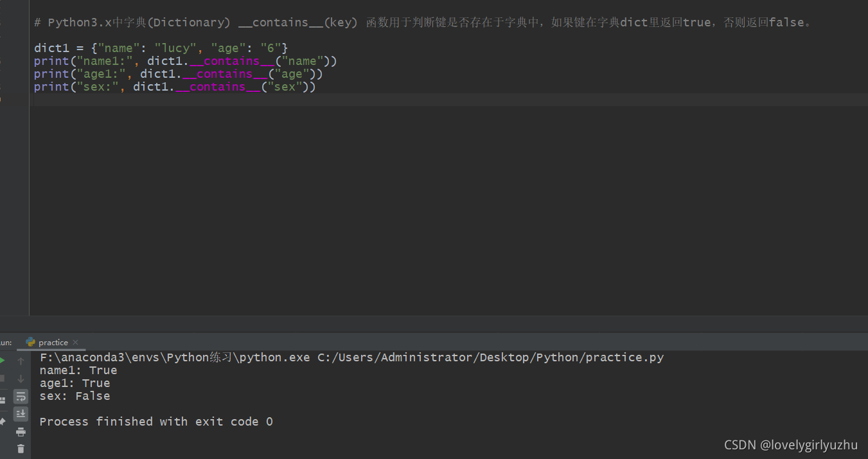Click the Python icon on the practice tab
Viewport: 868px width, 459px height.
30,342
